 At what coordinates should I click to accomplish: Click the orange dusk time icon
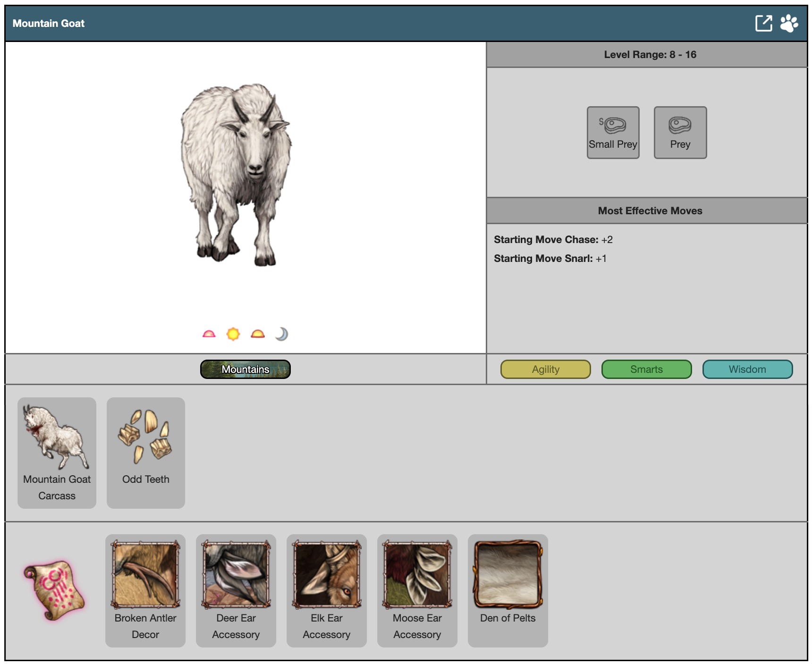pos(258,334)
